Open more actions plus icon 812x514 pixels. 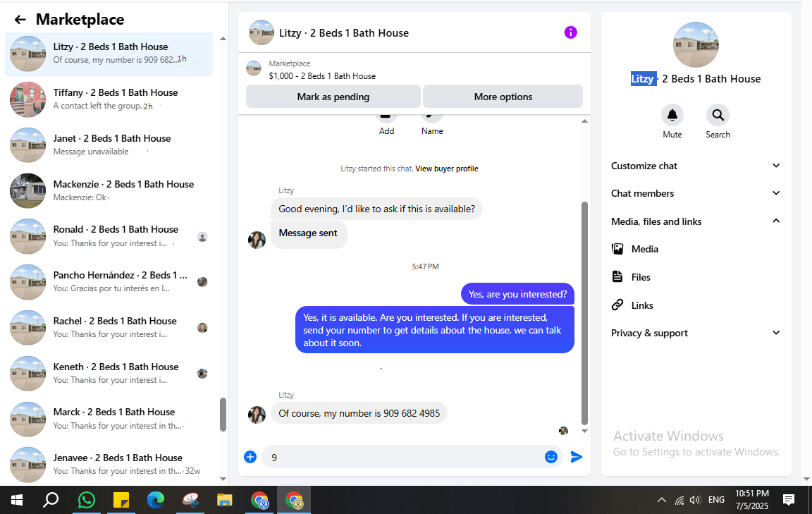[x=250, y=457]
